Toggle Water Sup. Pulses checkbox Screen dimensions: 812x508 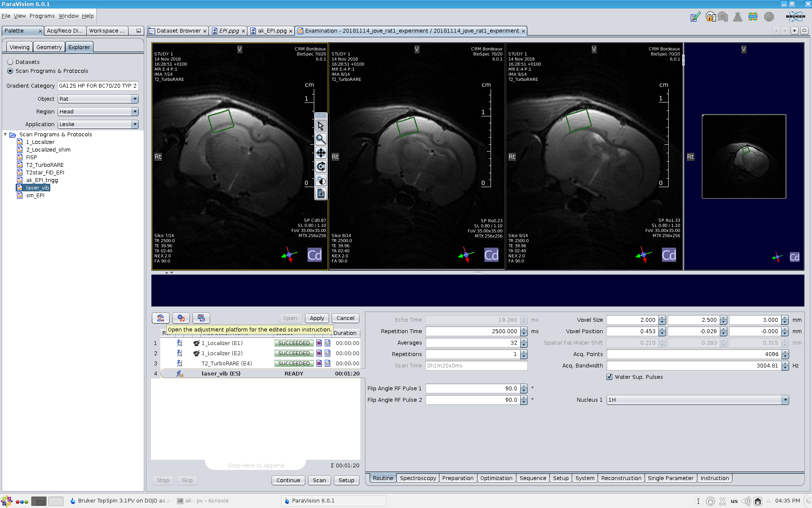coord(609,377)
